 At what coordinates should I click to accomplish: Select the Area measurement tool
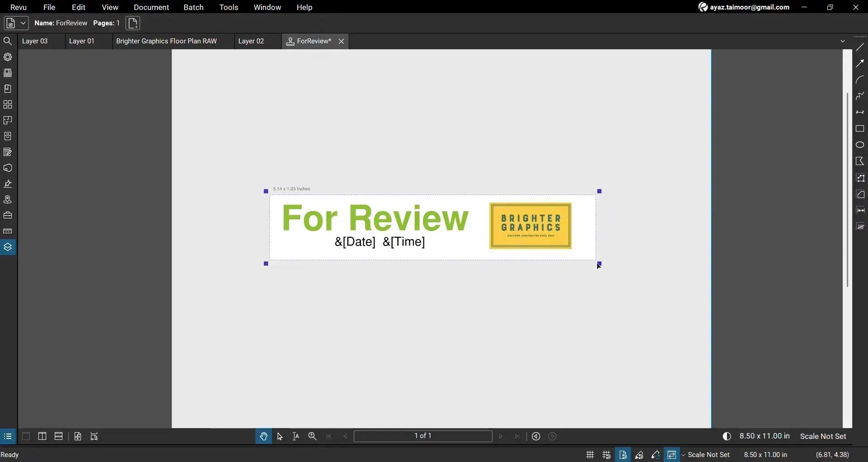coord(860,194)
